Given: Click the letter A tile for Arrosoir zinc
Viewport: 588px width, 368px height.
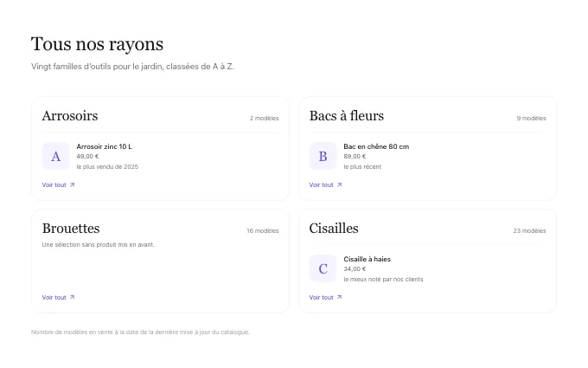Looking at the screenshot, I should (x=55, y=156).
